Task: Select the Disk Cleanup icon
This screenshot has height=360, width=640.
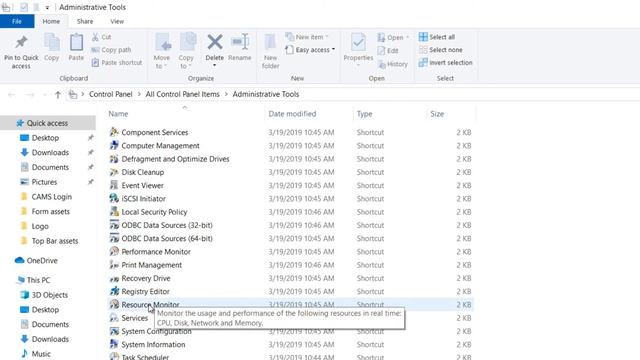Action: click(x=114, y=172)
